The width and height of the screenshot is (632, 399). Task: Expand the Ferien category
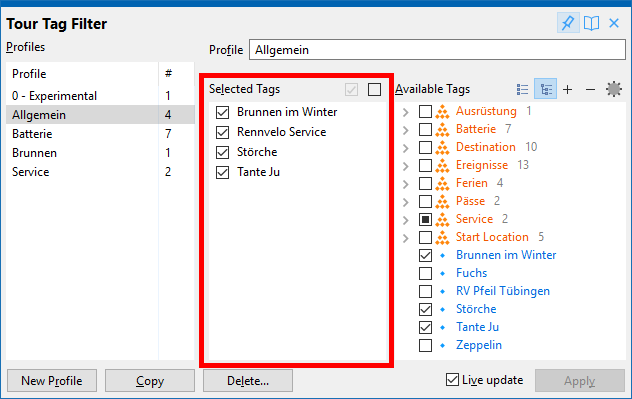406,184
